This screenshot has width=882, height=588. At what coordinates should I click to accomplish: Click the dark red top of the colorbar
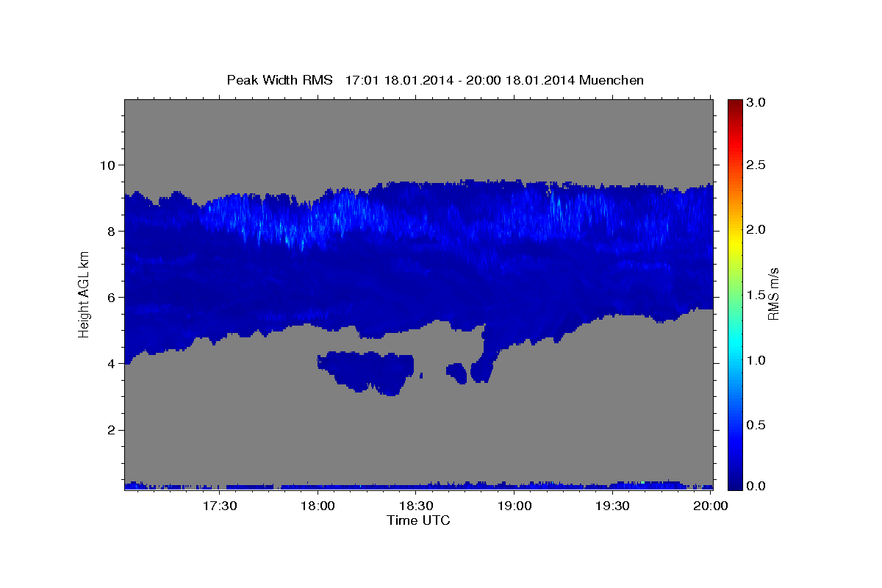point(734,107)
